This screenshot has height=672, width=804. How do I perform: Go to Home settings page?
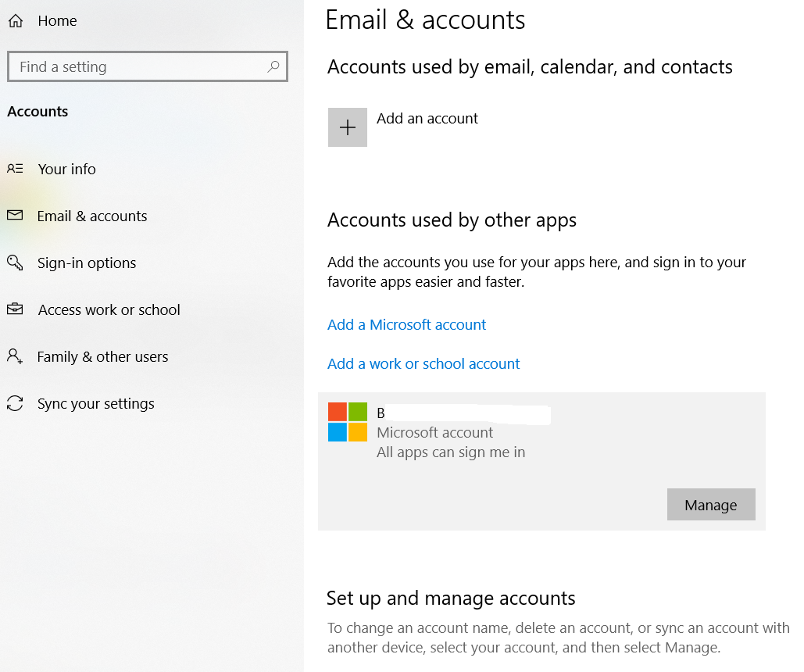[x=57, y=21]
